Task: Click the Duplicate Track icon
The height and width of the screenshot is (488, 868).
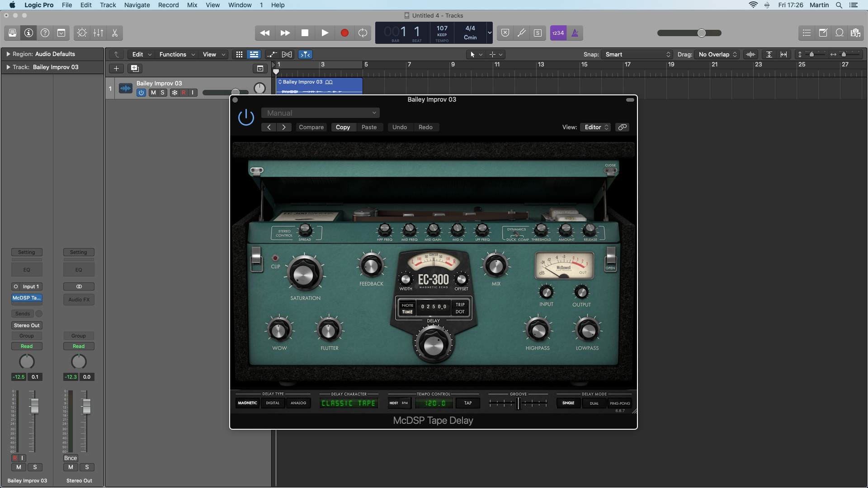Action: (135, 69)
